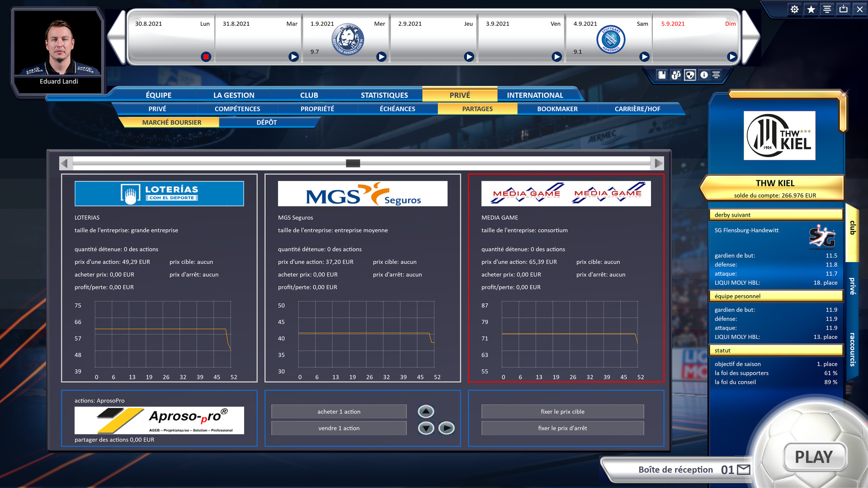Open the notebook icon below the calendar
Viewport: 868px width, 488px height.
[662, 75]
